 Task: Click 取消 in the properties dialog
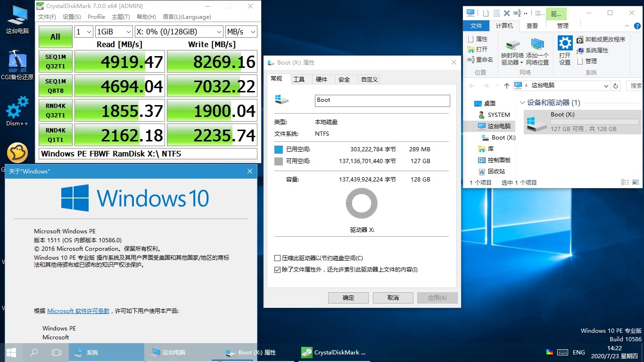[393, 298]
